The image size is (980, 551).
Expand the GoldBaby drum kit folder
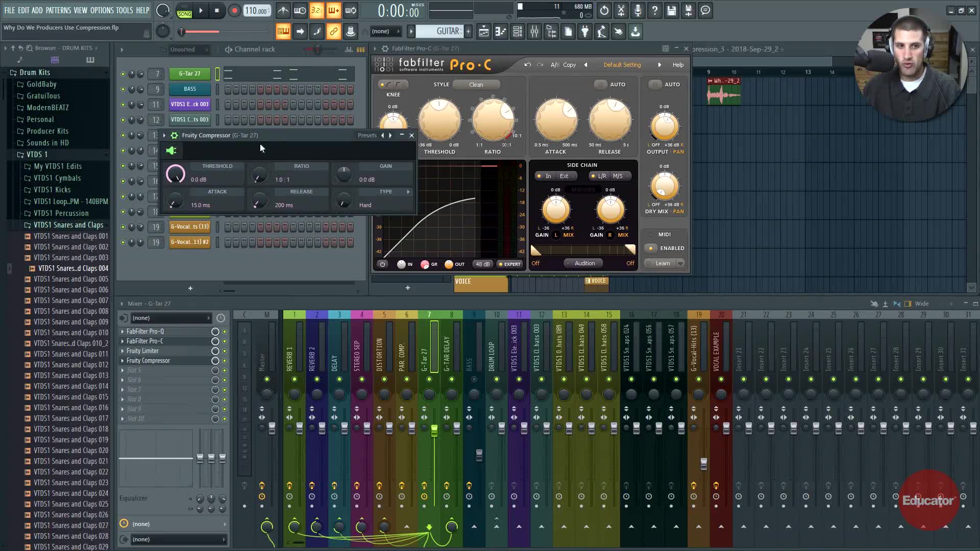point(41,84)
